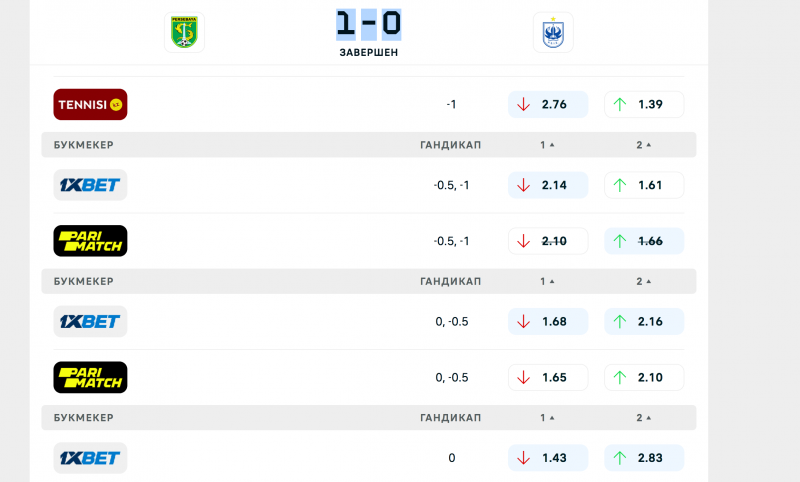
Task: Select 1XBET odds 2.83
Action: tap(643, 457)
